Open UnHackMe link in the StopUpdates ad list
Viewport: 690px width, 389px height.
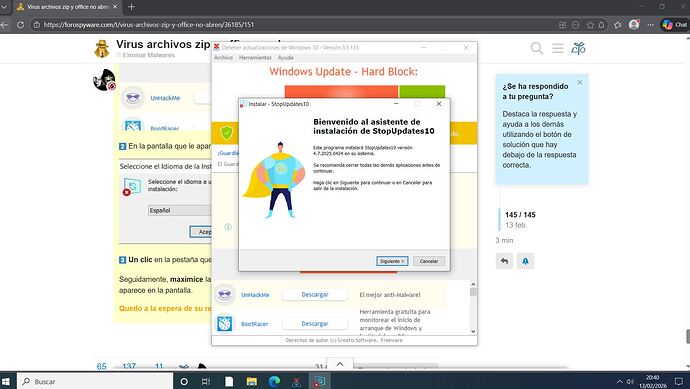point(255,295)
